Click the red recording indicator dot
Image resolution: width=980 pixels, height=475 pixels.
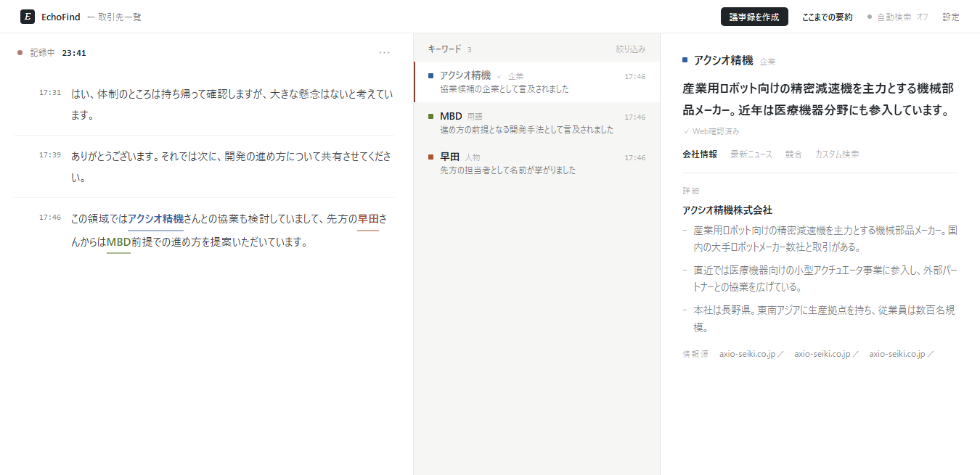(x=20, y=52)
